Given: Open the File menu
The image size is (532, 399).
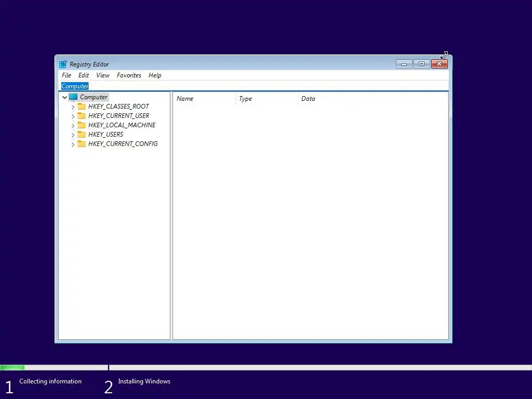Looking at the screenshot, I should [x=66, y=75].
